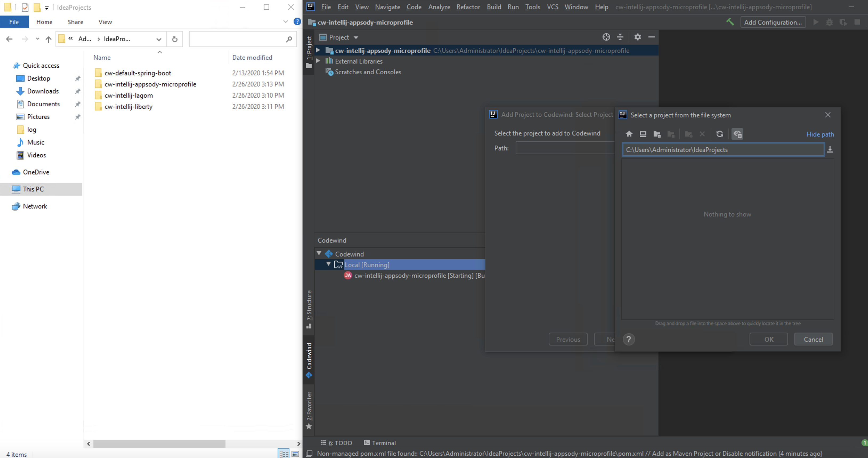
Task: Click the Project directory icon in file chooser
Action: click(x=657, y=134)
